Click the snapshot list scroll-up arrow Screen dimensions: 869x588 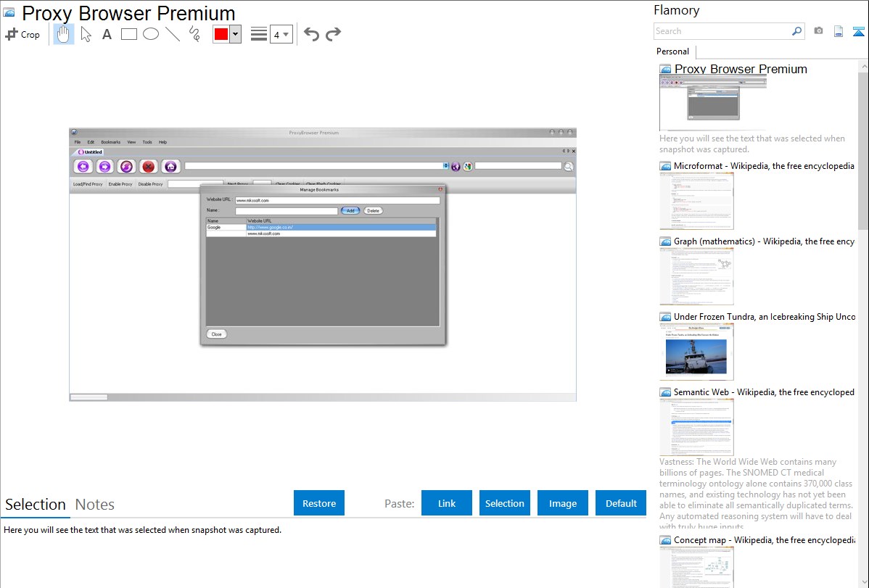pyautogui.click(x=863, y=67)
